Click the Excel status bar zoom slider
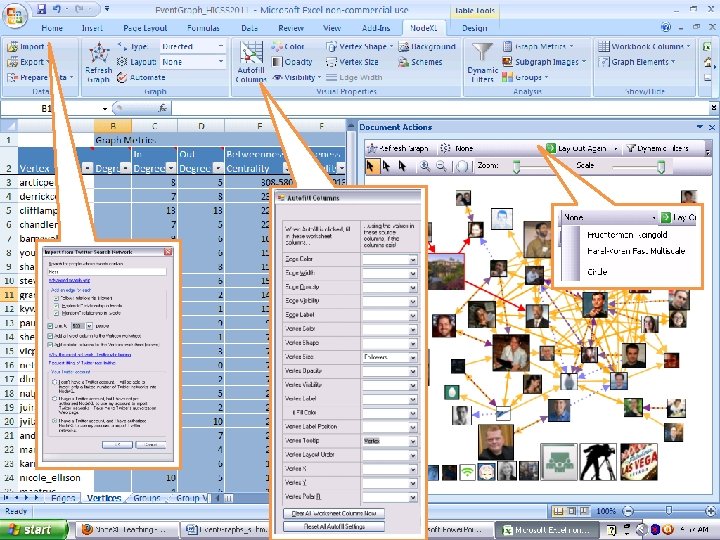This screenshot has height=540, width=720. click(x=669, y=511)
